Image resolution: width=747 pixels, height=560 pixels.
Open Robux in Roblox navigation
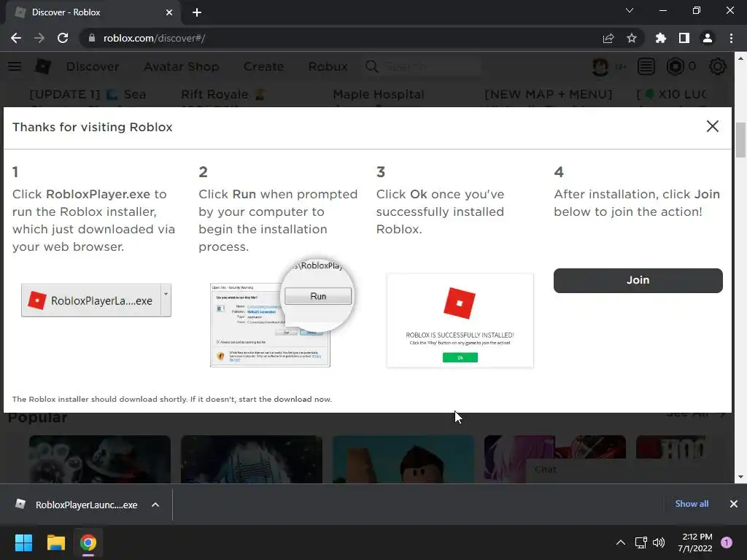(x=328, y=66)
